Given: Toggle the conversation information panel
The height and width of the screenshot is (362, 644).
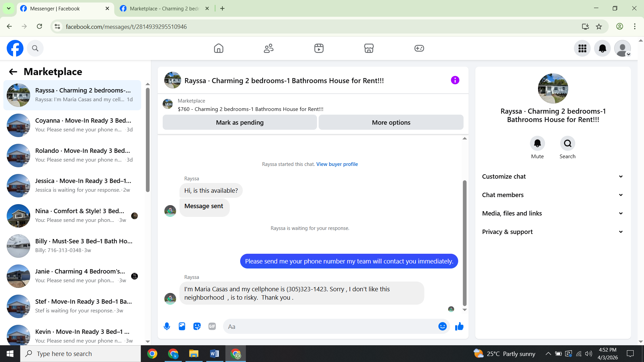Looking at the screenshot, I should (x=455, y=80).
